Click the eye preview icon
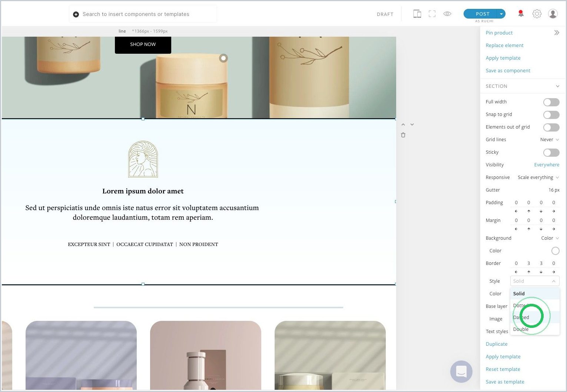 447,14
